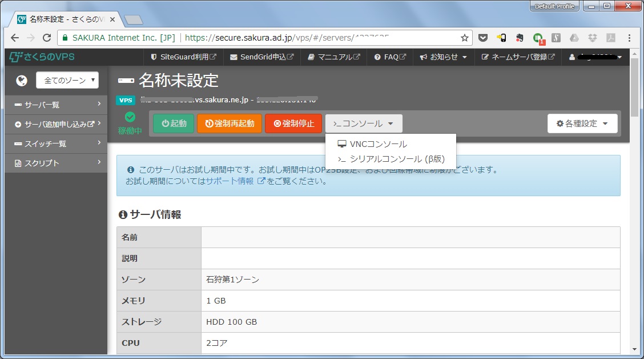Bookmark this page with the star icon
Image resolution: width=644 pixels, height=359 pixels.
click(465, 38)
